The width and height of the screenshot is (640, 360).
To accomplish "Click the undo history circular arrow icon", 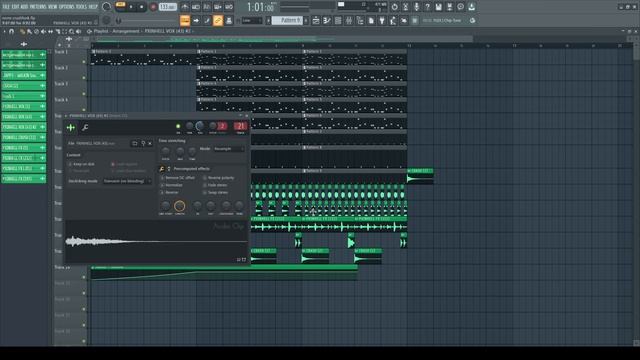I will tap(394, 7).
